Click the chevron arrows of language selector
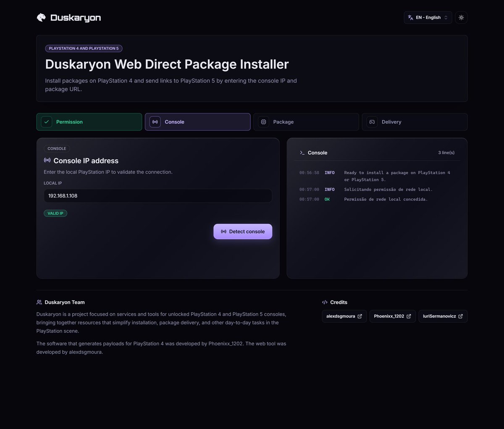Image resolution: width=504 pixels, height=429 pixels. tap(446, 17)
